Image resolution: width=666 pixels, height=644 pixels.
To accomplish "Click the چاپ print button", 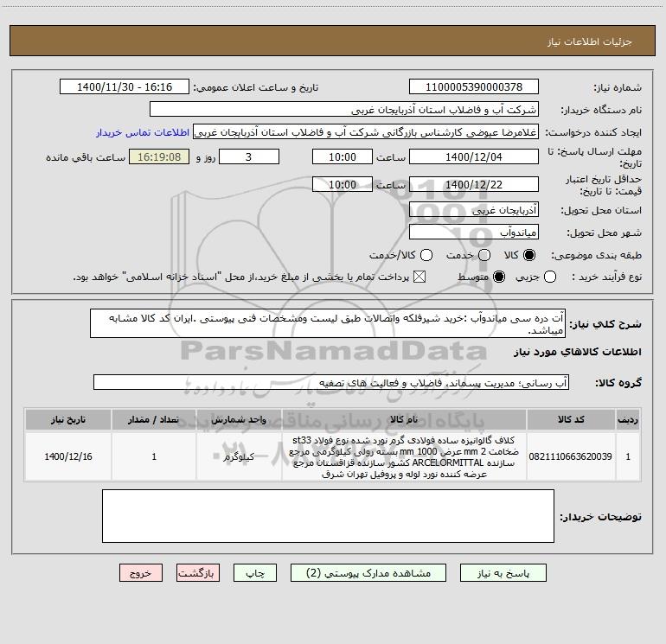I will coord(255,573).
